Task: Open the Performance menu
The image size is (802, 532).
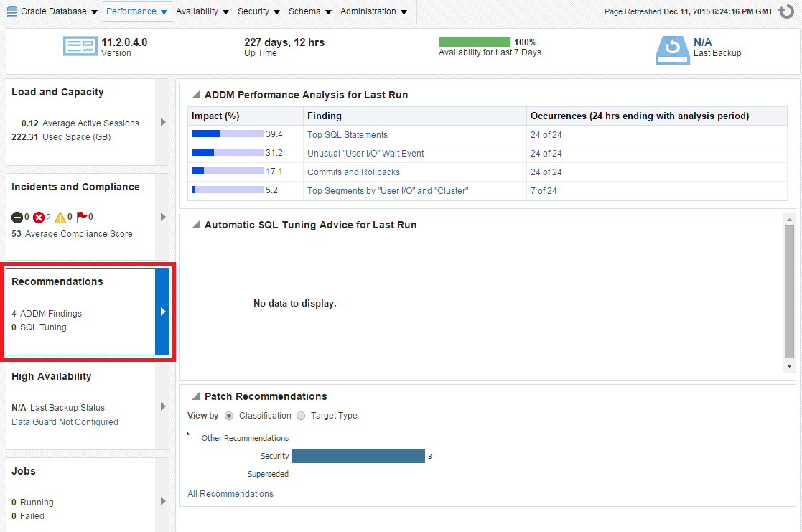Action: point(136,11)
